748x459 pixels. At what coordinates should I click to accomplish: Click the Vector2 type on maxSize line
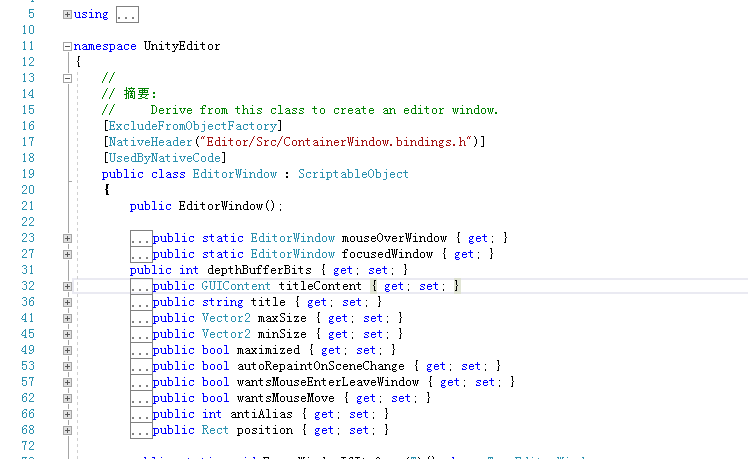click(x=226, y=318)
